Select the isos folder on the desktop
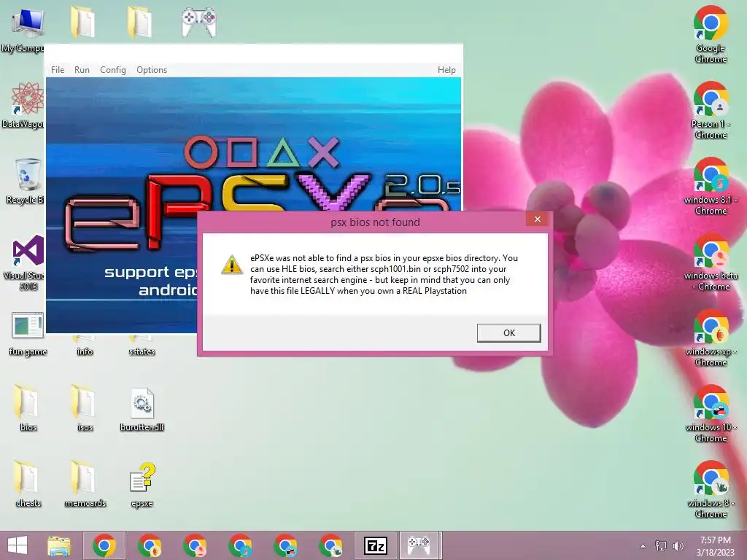Image resolution: width=747 pixels, height=560 pixels. pos(85,408)
